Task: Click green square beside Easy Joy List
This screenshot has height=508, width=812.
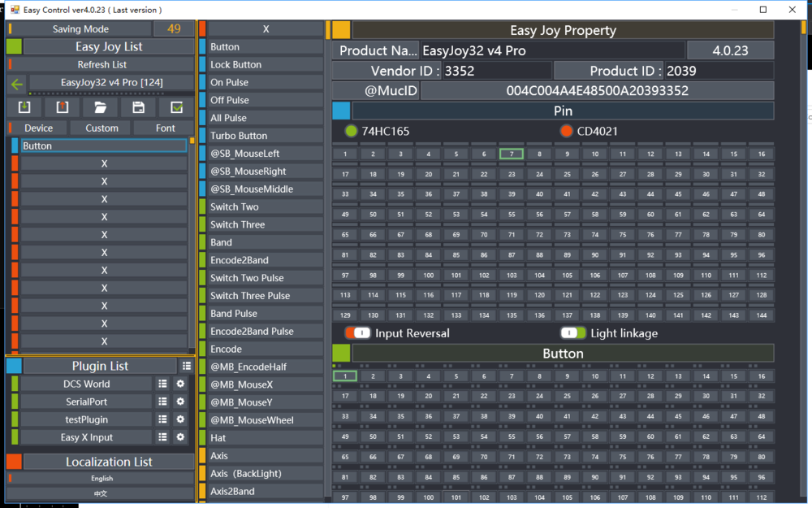Action: pos(14,46)
